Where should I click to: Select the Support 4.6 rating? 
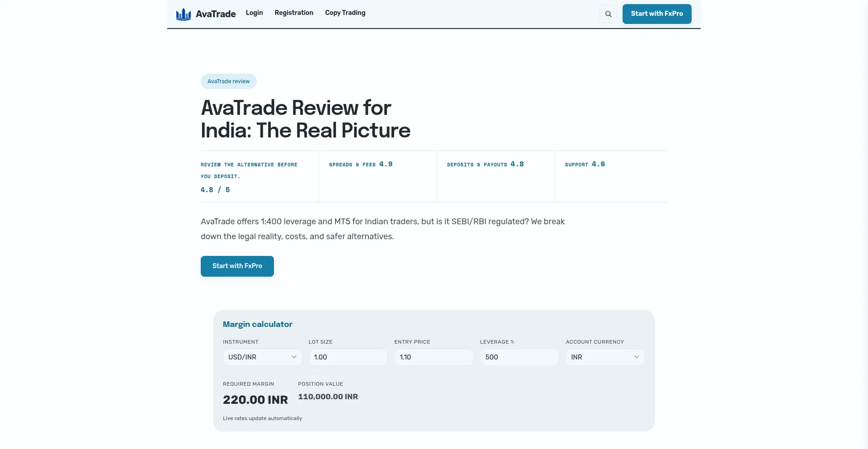[585, 164]
